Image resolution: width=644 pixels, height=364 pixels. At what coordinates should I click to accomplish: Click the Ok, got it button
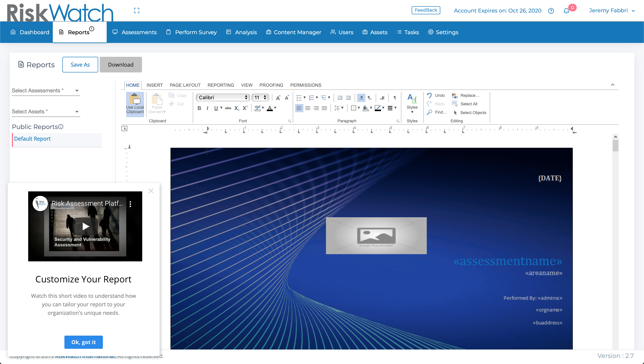[x=83, y=342]
